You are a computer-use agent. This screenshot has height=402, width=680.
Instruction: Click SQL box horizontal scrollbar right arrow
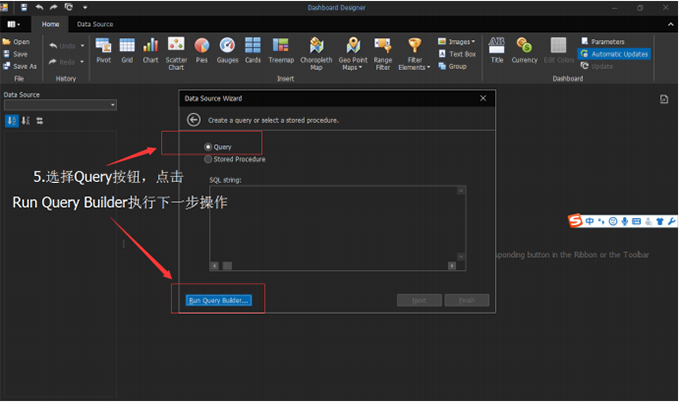coord(452,265)
